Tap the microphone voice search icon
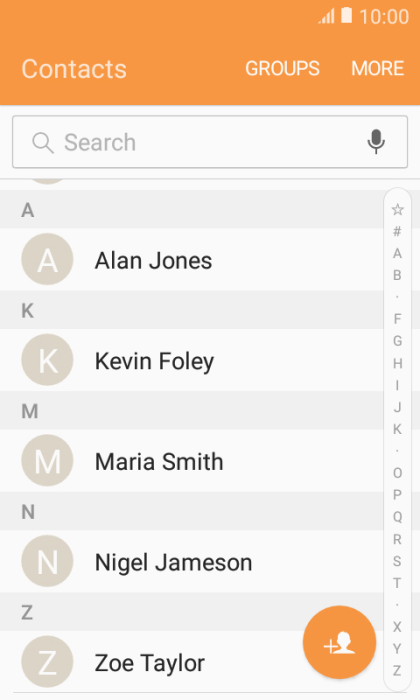Viewport: 420px width, 700px height. (376, 142)
